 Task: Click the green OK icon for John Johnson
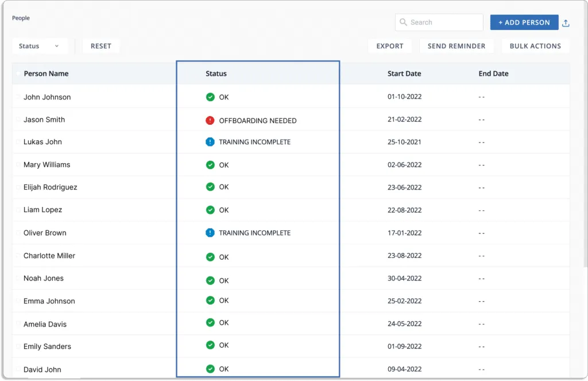(210, 97)
